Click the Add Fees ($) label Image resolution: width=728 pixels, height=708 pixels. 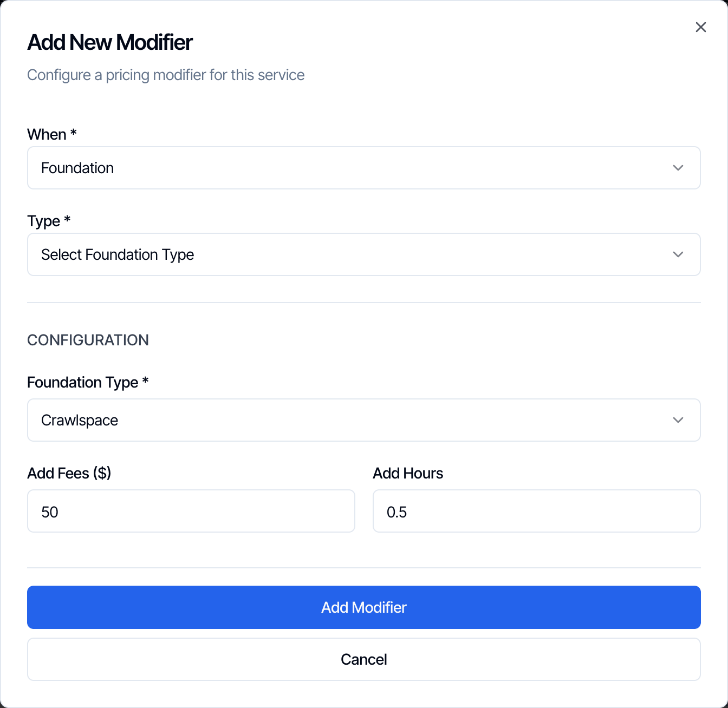[x=69, y=473]
